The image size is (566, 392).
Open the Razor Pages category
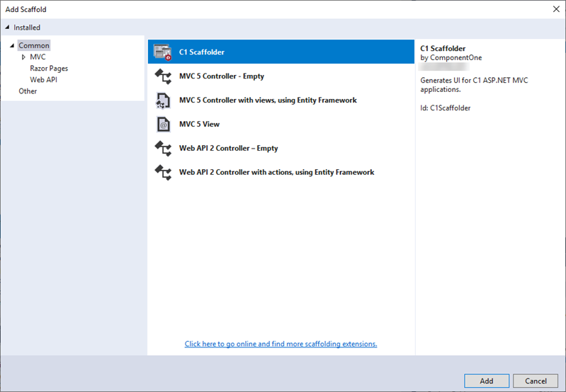(x=49, y=69)
